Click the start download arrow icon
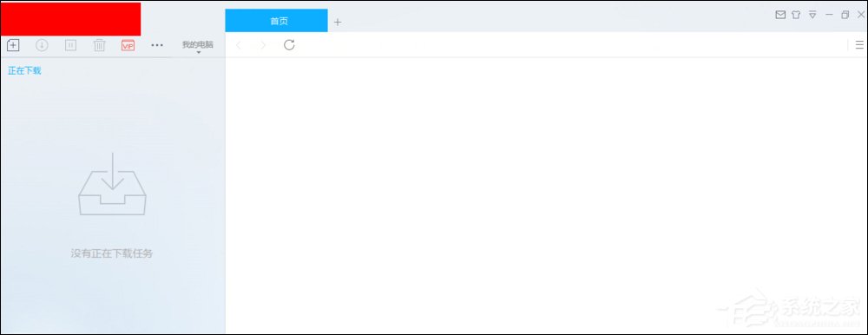868x335 pixels. click(42, 45)
